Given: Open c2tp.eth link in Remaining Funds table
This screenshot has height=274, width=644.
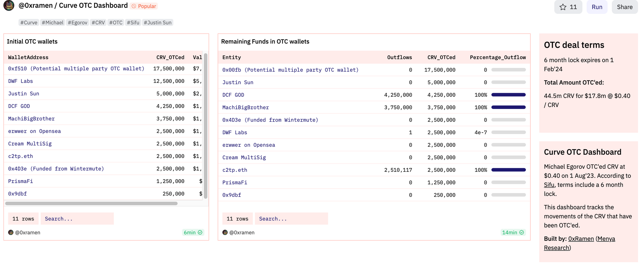Looking at the screenshot, I should (x=235, y=170).
